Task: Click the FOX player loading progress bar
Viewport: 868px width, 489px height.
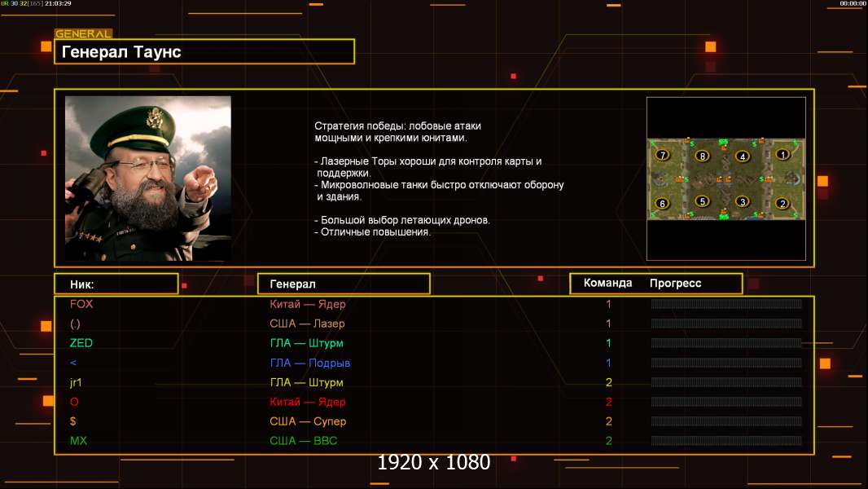Action: pyautogui.click(x=726, y=303)
